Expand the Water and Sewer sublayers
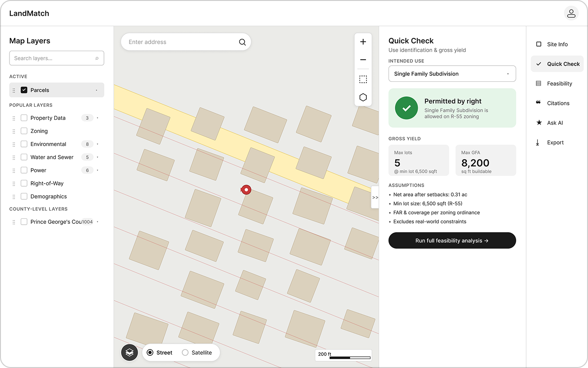 point(98,157)
